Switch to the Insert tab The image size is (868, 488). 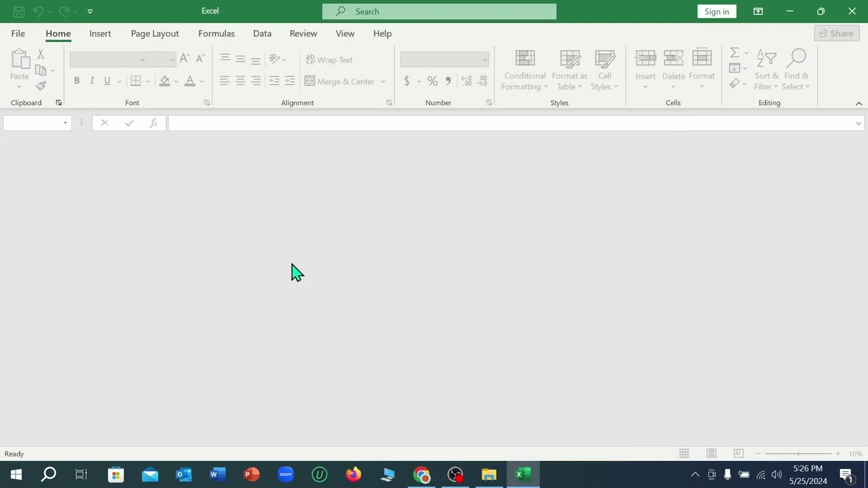[x=100, y=33]
